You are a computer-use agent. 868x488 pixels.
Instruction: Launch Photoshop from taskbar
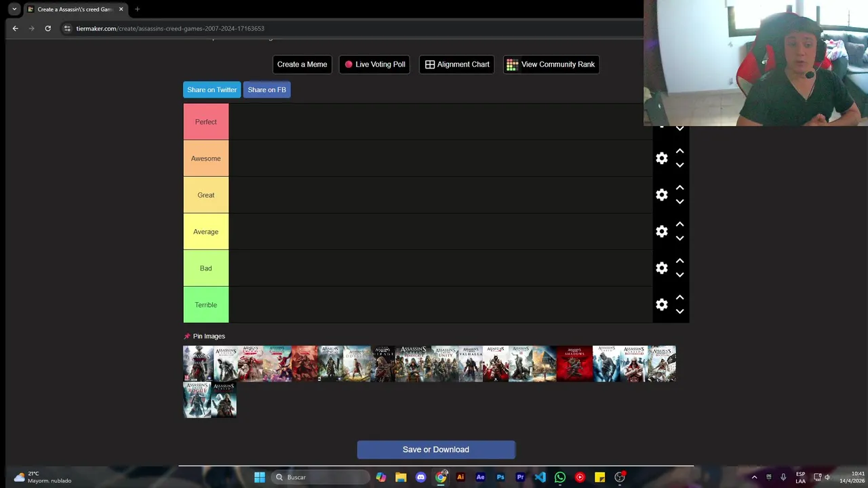point(500,477)
